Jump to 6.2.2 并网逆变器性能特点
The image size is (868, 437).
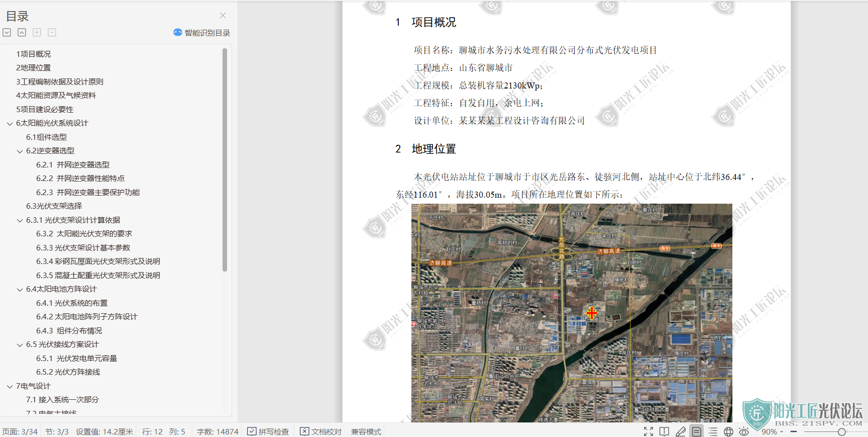pyautogui.click(x=80, y=178)
